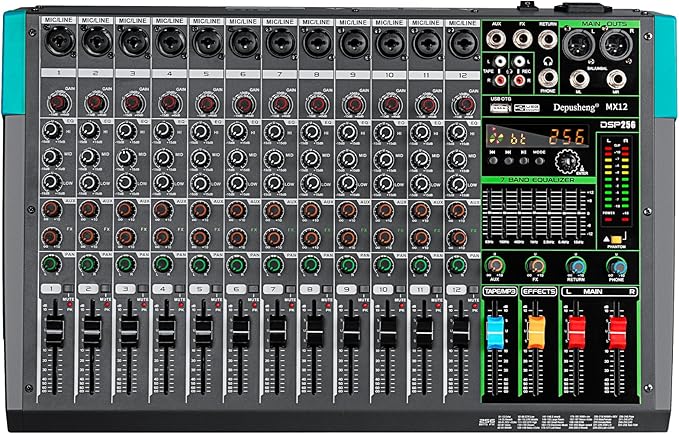
Task: Mute channel 3
Action: (143, 289)
